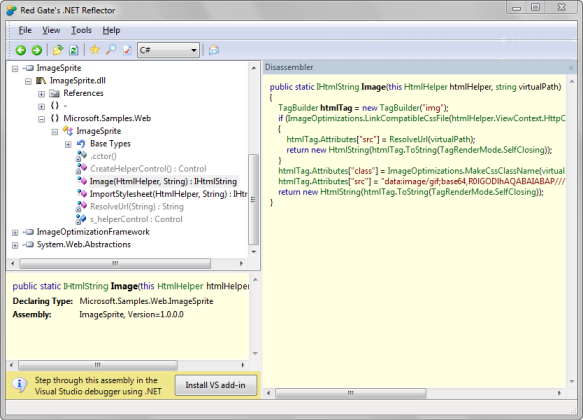Collapse the ImageSprite.dll node
The image size is (583, 420).
click(x=28, y=81)
